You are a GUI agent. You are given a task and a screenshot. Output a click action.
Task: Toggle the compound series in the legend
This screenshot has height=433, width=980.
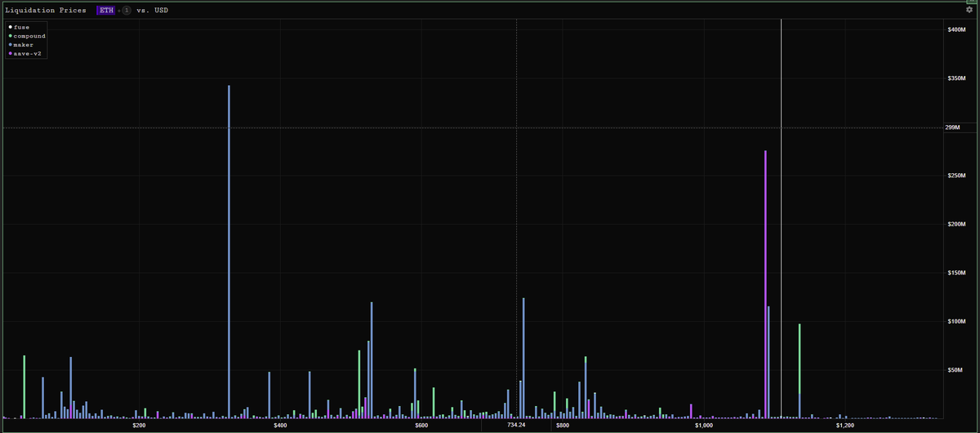27,36
